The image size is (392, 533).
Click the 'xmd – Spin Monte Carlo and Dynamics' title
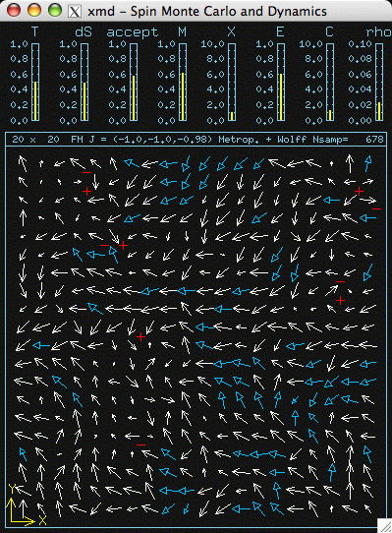pos(207,11)
